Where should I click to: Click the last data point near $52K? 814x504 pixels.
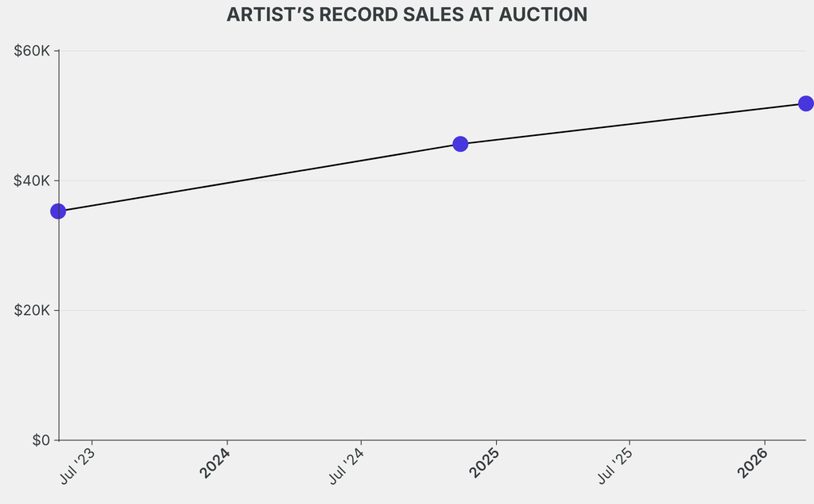coord(805,103)
